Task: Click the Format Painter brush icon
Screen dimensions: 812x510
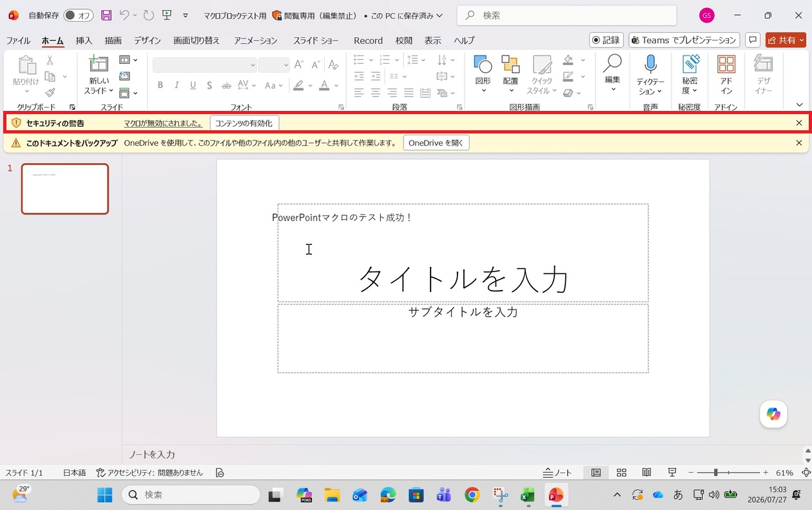Action: click(x=50, y=93)
